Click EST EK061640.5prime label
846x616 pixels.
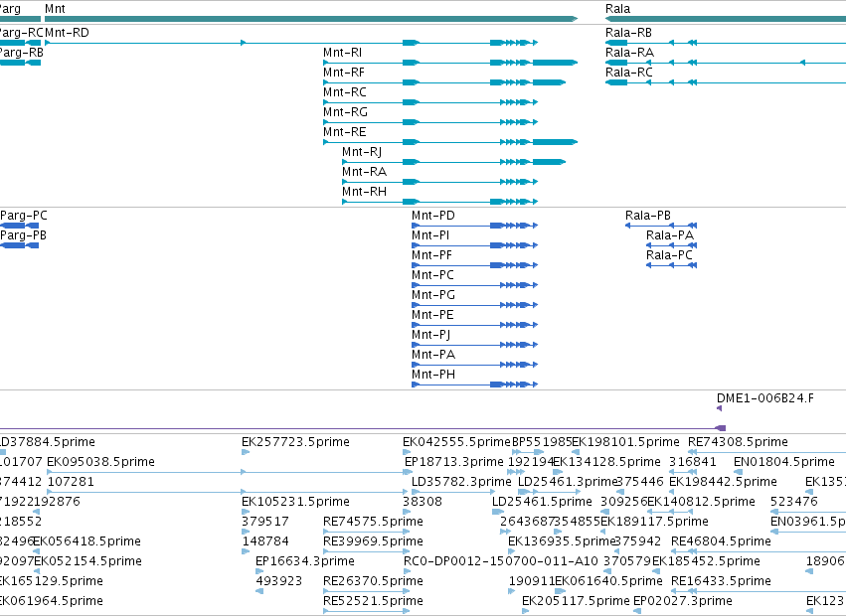(x=608, y=581)
